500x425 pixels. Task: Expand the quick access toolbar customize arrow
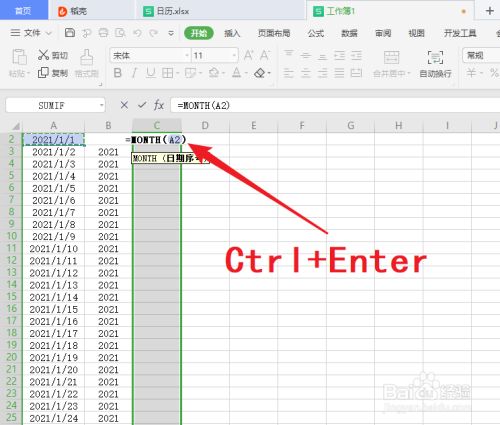[171, 33]
